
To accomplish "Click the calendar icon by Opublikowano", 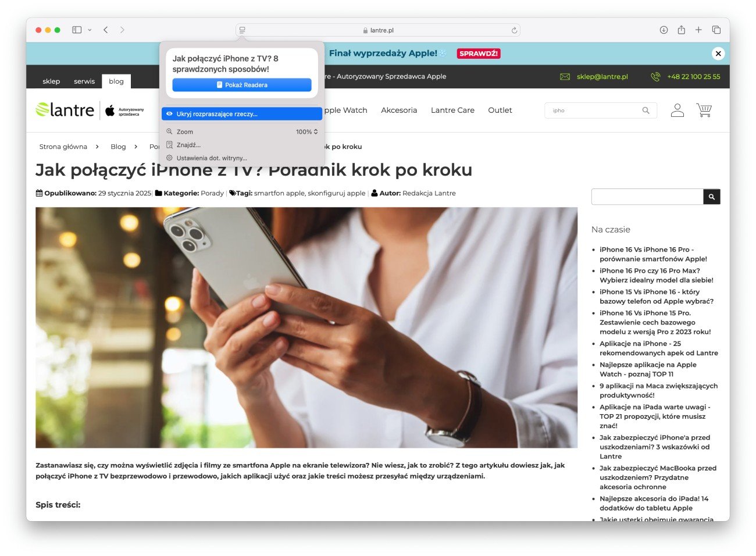I will click(39, 193).
